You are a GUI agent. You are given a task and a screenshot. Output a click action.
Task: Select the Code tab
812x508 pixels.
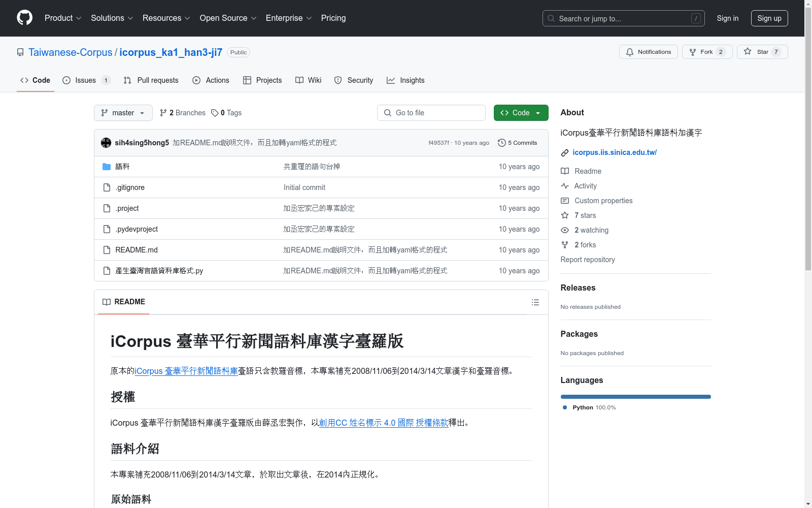[36, 80]
